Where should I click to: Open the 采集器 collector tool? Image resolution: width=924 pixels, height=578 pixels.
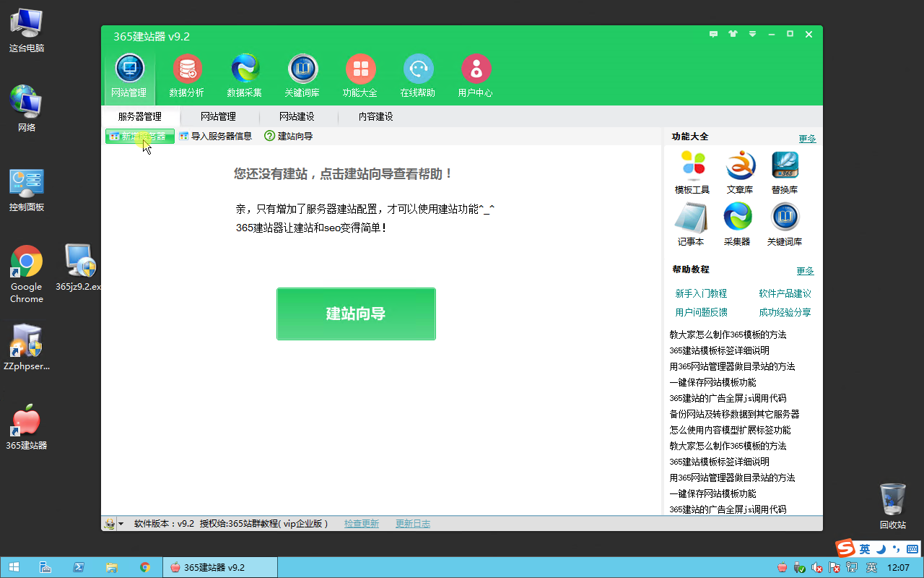[x=738, y=225]
